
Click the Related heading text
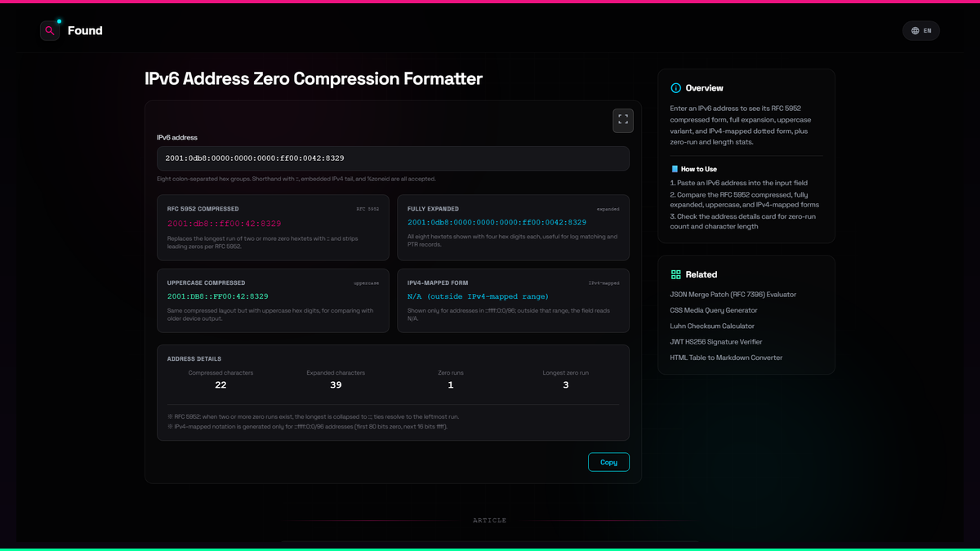tap(702, 275)
